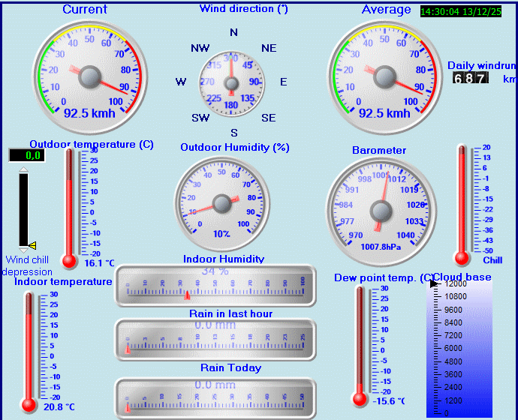The image size is (518, 420).
Task: Click the wind Chill thermometer
Action: (x=462, y=204)
